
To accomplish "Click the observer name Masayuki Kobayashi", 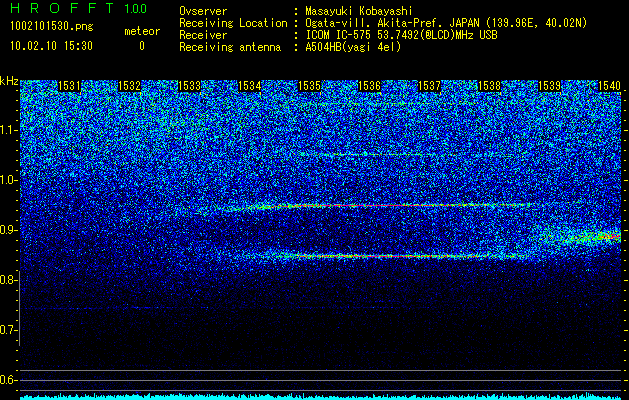I will tap(359, 11).
